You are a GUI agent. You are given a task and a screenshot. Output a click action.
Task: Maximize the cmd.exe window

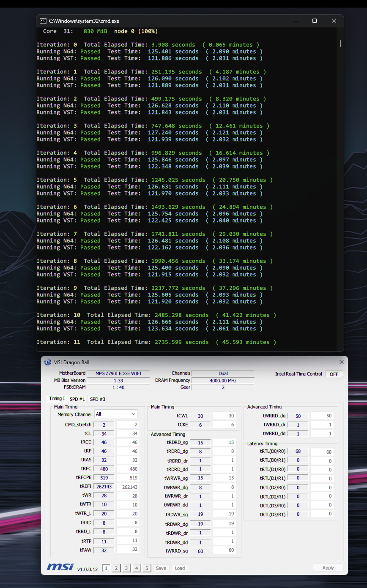315,21
